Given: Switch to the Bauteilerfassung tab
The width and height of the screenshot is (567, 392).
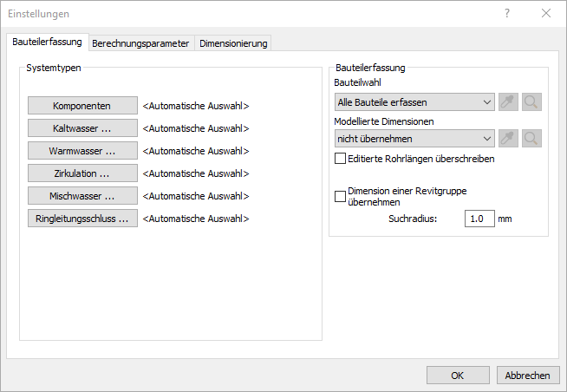Looking at the screenshot, I should (x=48, y=42).
